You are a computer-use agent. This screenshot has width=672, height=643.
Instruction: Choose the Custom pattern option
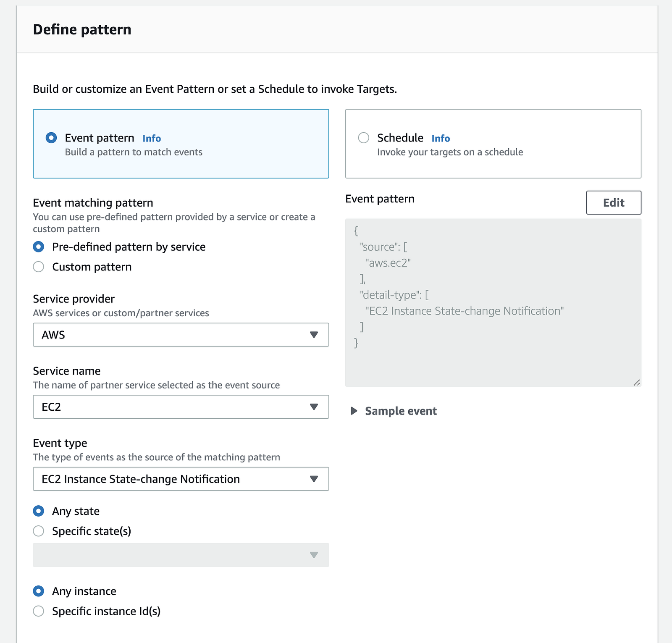(39, 267)
